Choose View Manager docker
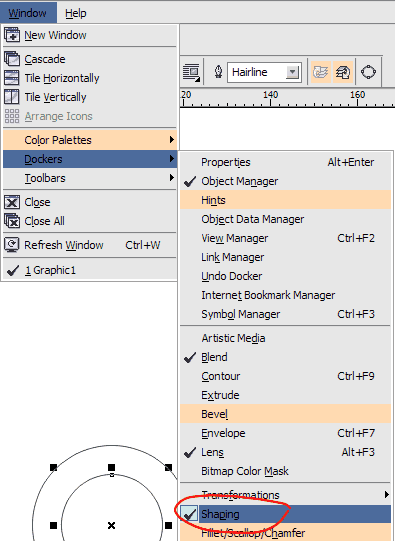This screenshot has width=395, height=541. click(x=285, y=238)
